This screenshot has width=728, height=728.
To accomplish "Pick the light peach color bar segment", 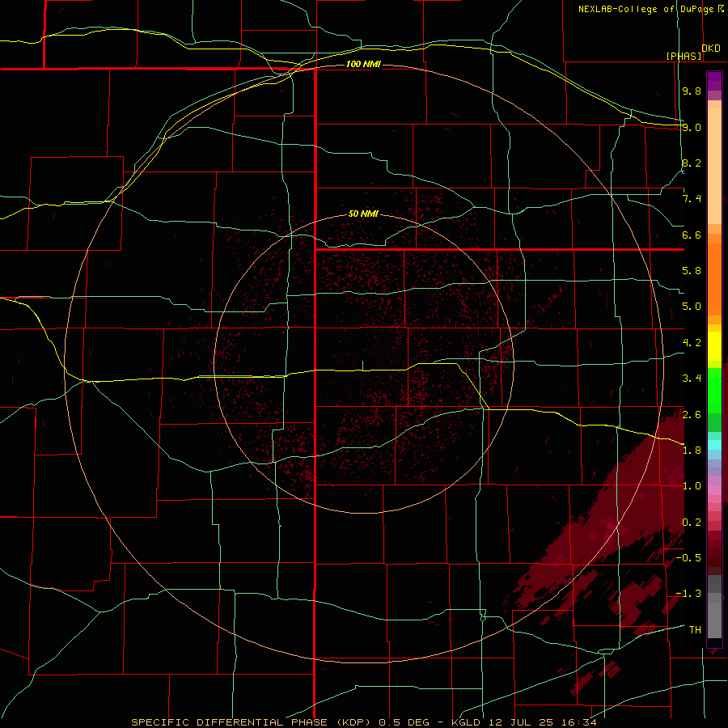I will (714, 166).
